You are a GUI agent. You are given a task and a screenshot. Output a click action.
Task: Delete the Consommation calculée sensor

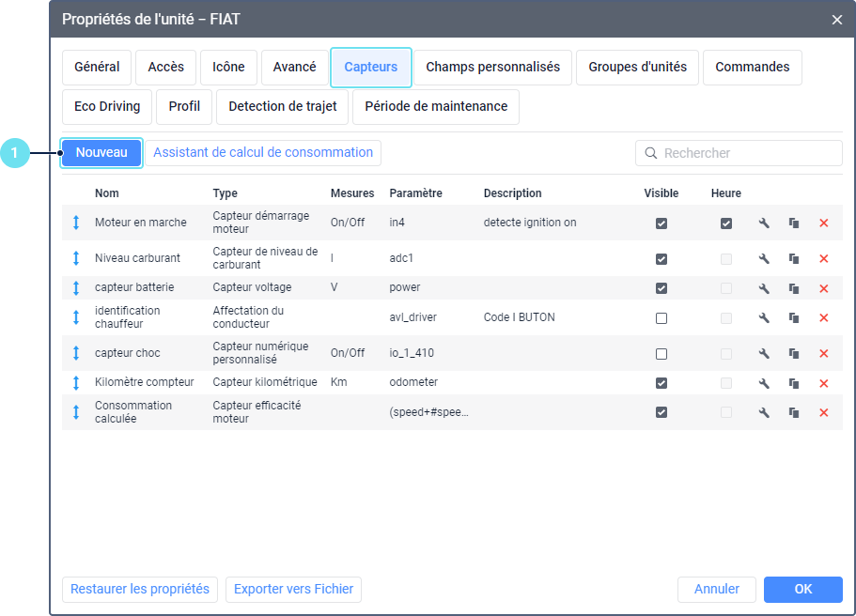pyautogui.click(x=824, y=412)
